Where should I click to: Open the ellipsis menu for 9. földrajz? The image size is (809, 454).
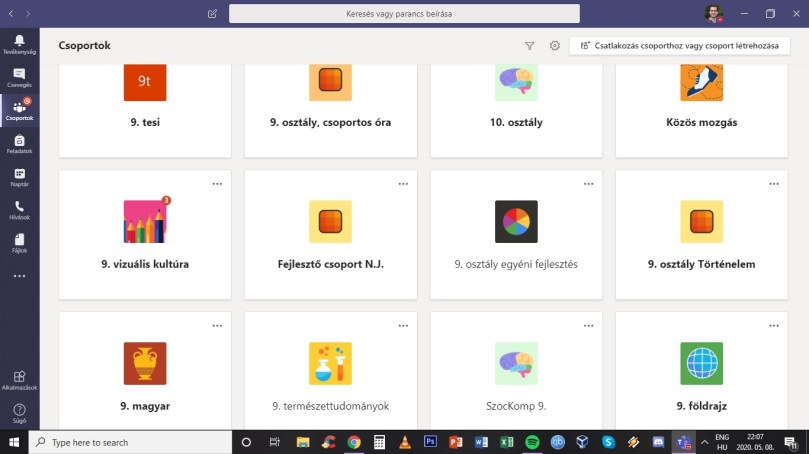(x=773, y=326)
